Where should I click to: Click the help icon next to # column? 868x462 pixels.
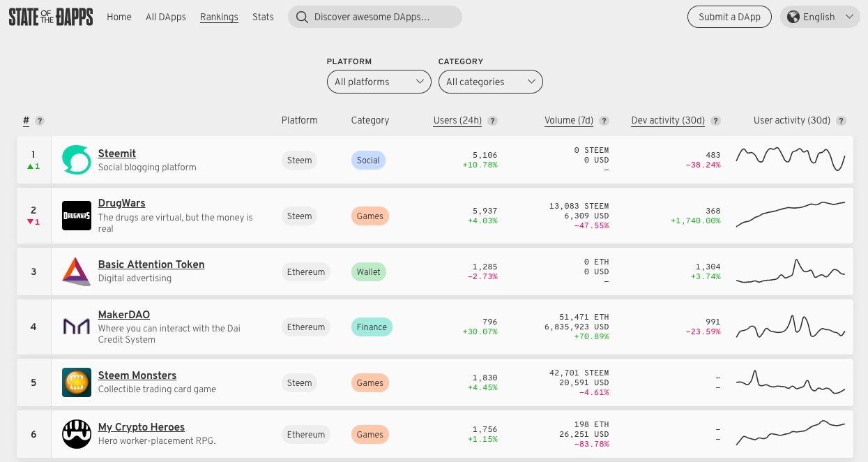click(x=40, y=121)
